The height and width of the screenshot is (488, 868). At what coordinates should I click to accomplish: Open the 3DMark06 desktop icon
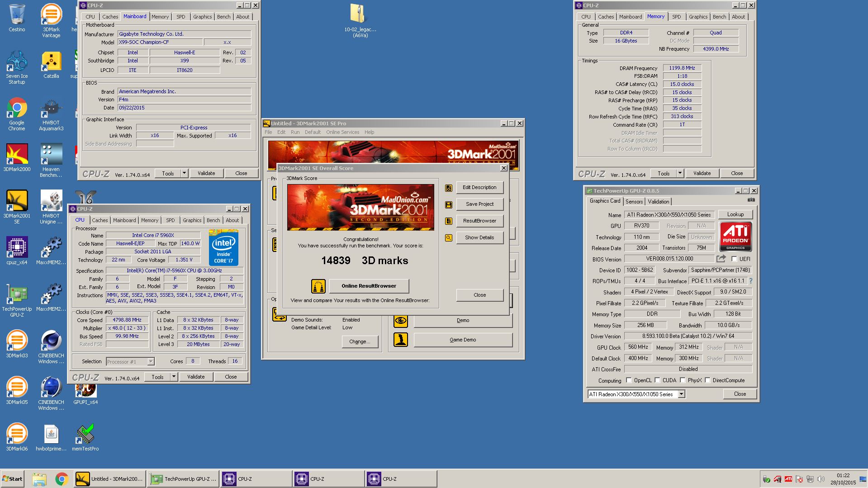[x=17, y=437]
